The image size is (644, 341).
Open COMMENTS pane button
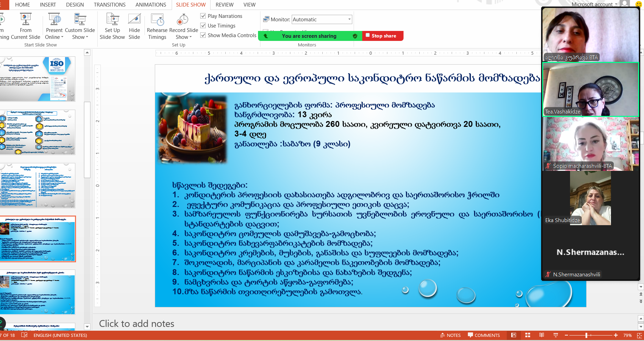coord(484,335)
